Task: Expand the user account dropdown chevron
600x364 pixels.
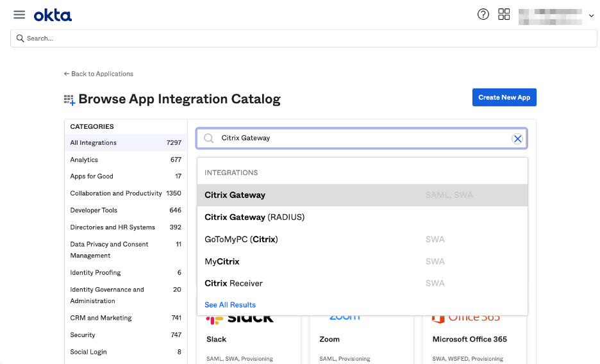Action: tap(591, 16)
